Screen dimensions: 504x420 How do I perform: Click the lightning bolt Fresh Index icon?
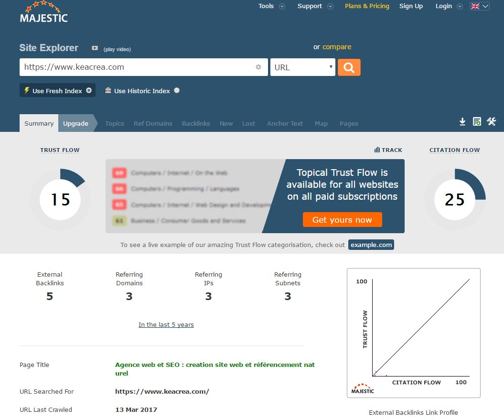(x=27, y=90)
